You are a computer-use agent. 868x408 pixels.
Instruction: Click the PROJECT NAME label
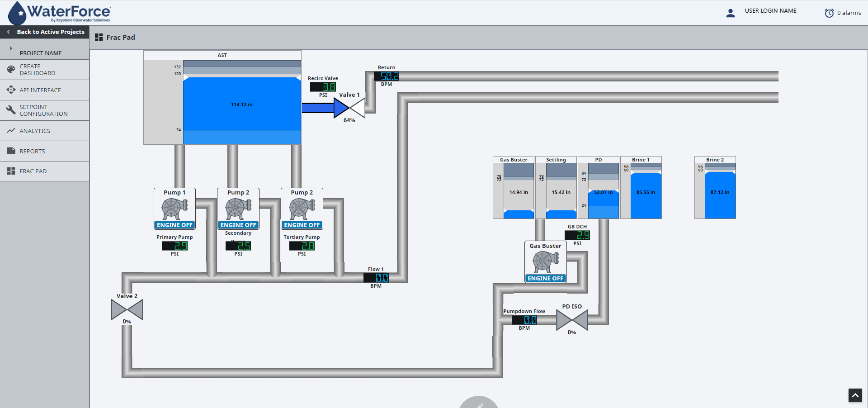tap(41, 53)
